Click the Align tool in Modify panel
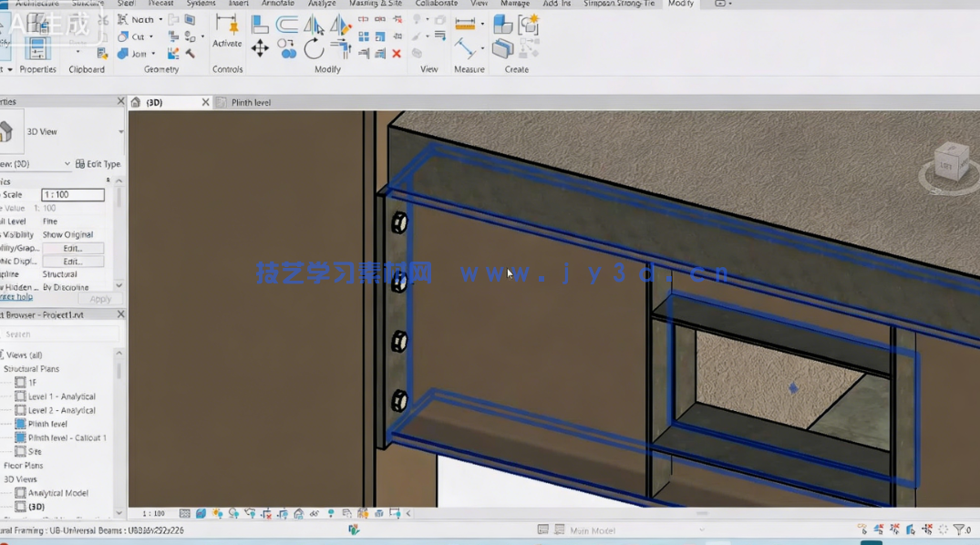980x545 pixels. pyautogui.click(x=260, y=25)
